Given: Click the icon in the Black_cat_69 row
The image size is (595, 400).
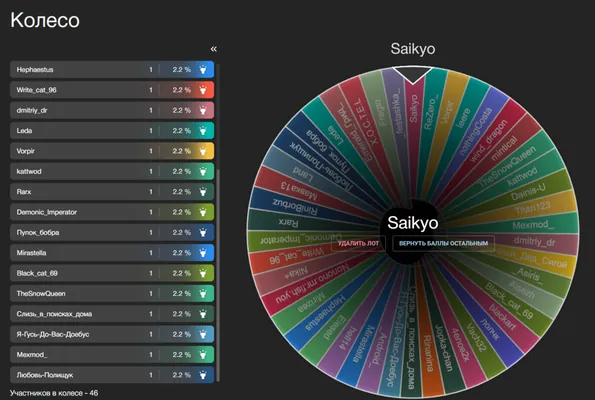Looking at the screenshot, I should pyautogui.click(x=203, y=273).
